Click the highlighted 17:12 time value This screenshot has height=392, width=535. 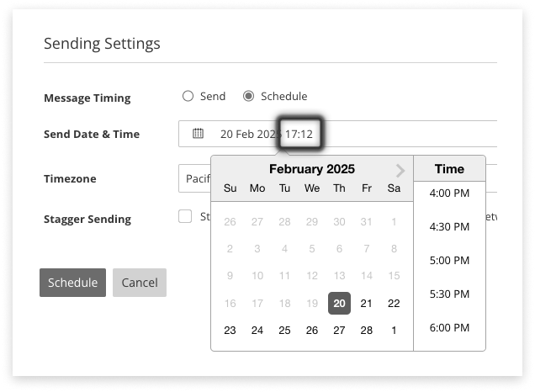click(299, 134)
